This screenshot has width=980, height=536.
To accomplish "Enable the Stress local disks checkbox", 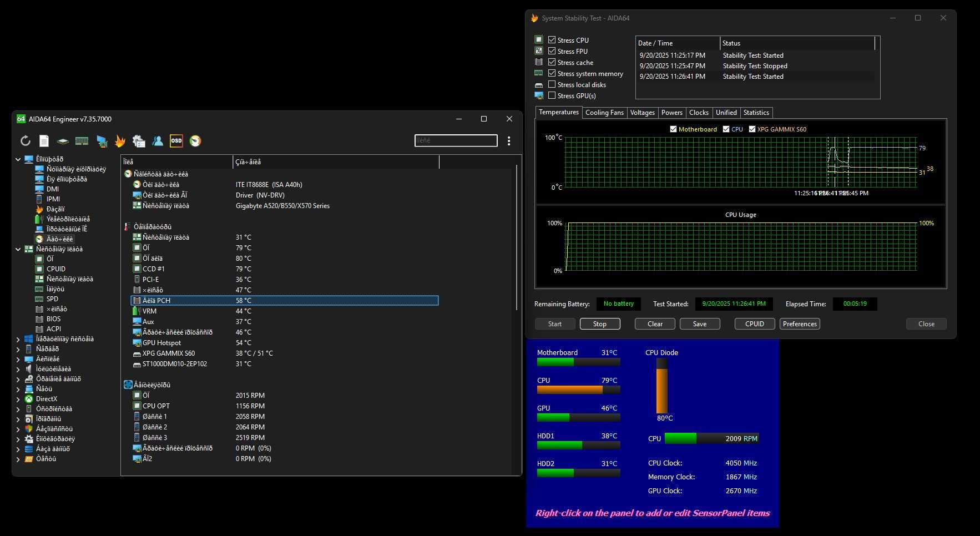I will [x=552, y=84].
